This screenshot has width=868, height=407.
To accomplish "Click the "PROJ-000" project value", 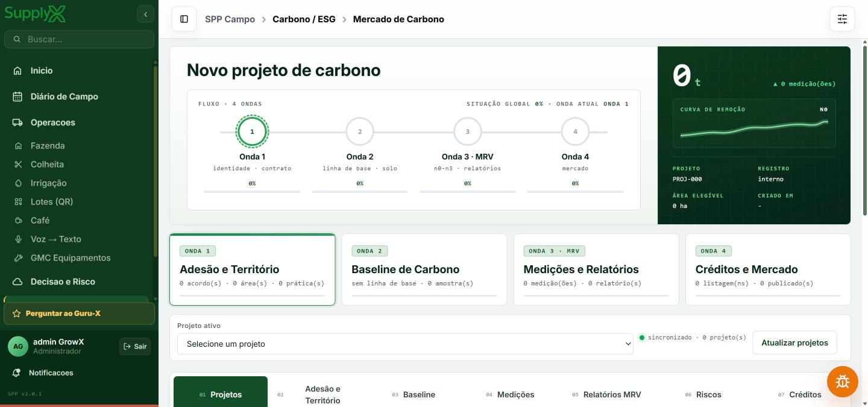I will 687,179.
